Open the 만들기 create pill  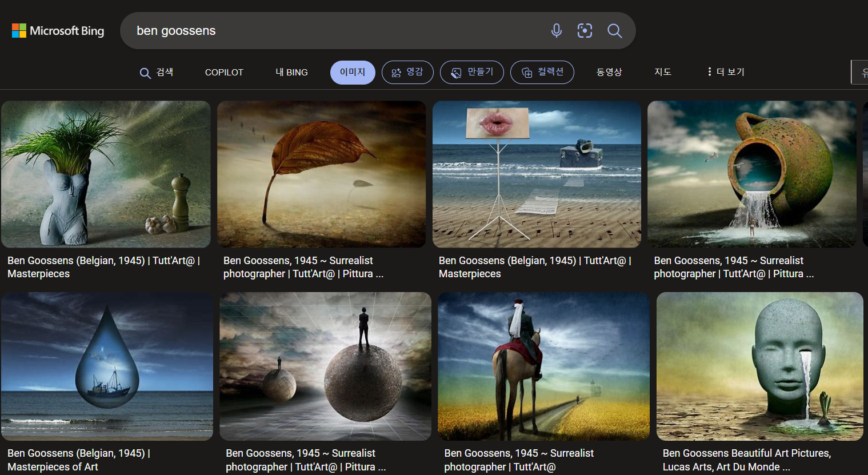[472, 72]
